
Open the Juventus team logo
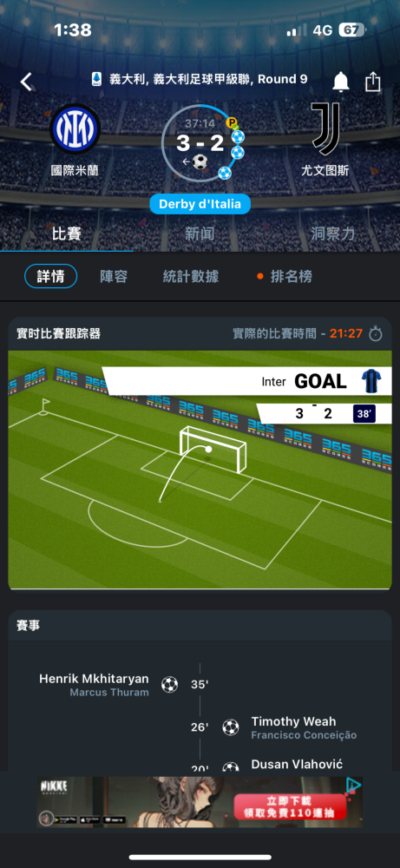325,129
